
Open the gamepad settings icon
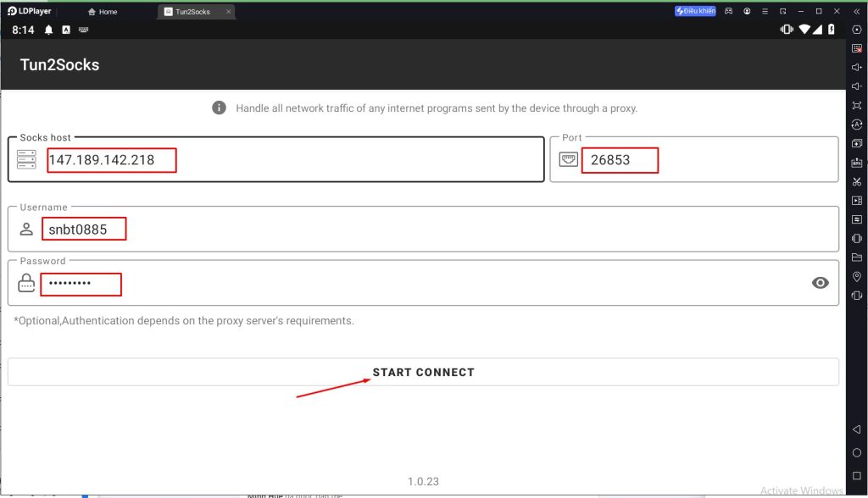729,11
